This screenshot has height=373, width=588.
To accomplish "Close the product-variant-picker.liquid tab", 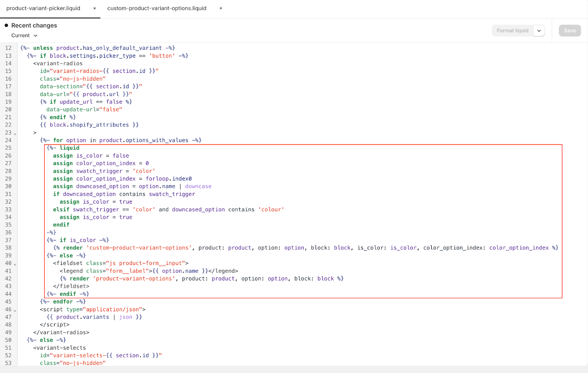I will tap(94, 8).
